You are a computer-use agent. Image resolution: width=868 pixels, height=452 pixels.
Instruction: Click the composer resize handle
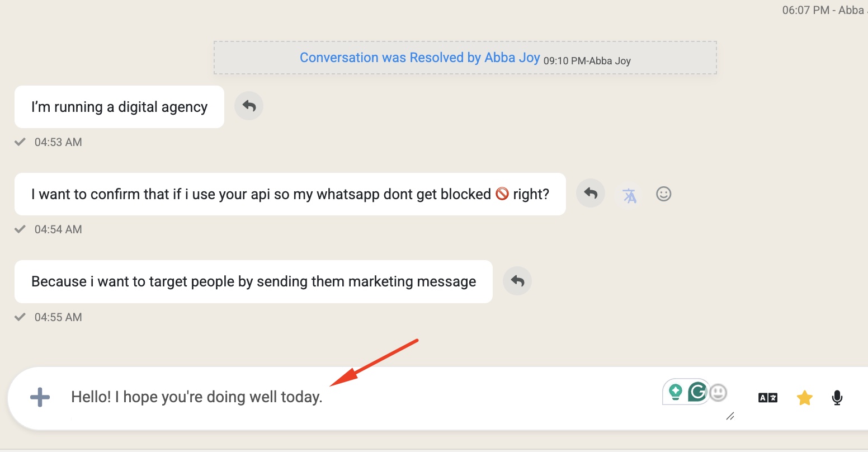(x=730, y=416)
